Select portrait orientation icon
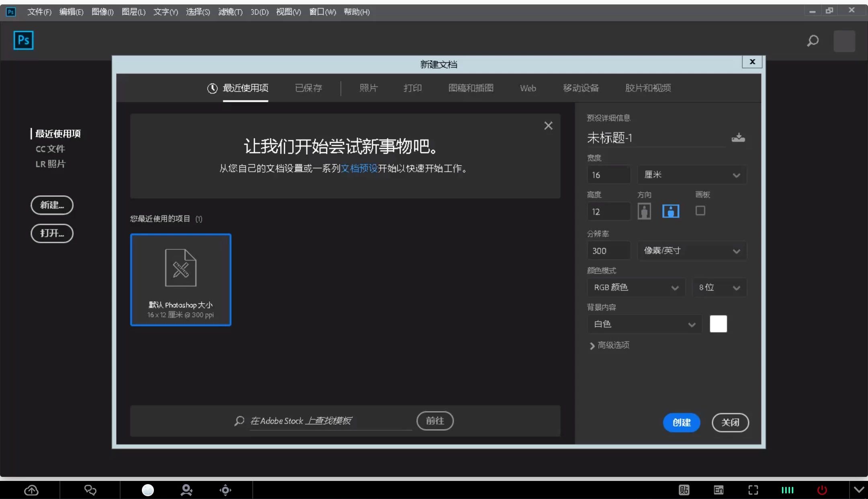 point(644,211)
